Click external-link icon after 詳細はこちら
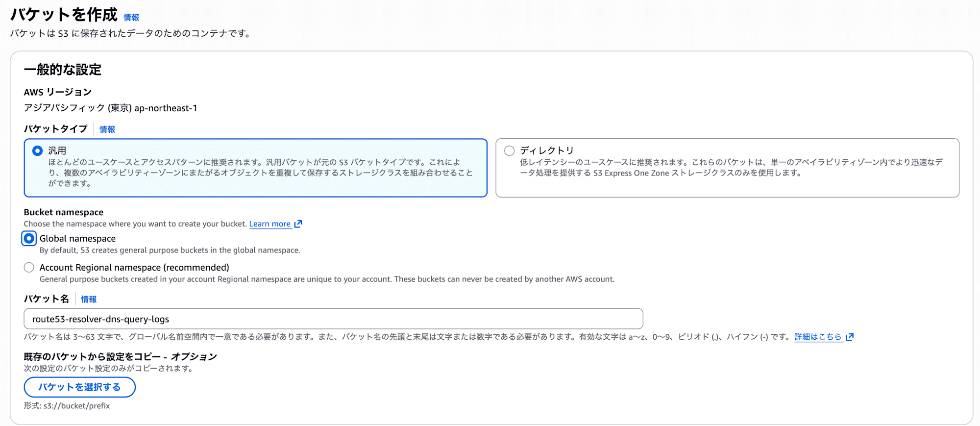This screenshot has width=980, height=426. tap(850, 337)
